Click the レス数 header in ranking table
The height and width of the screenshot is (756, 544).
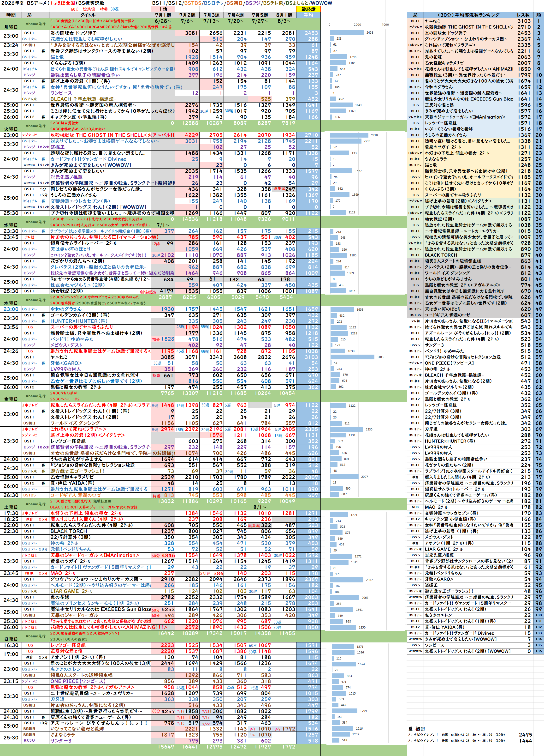[x=523, y=15]
